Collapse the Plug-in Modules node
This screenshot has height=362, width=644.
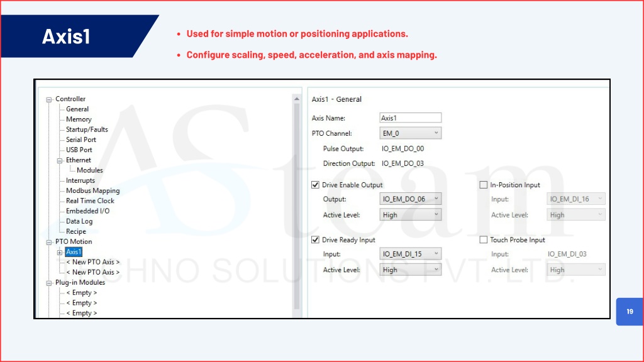49,283
